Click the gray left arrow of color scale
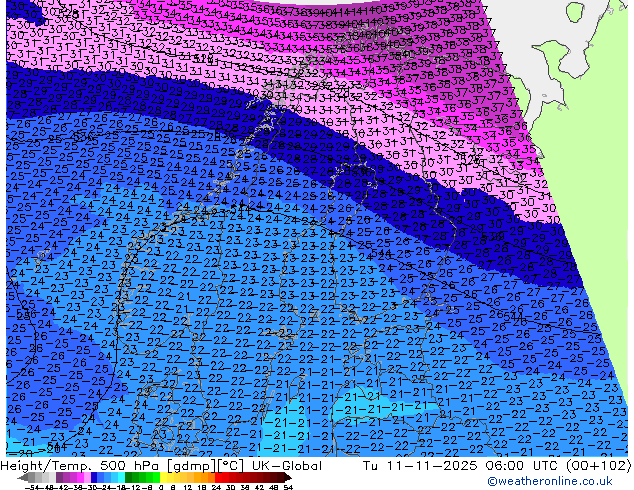 (x=23, y=478)
